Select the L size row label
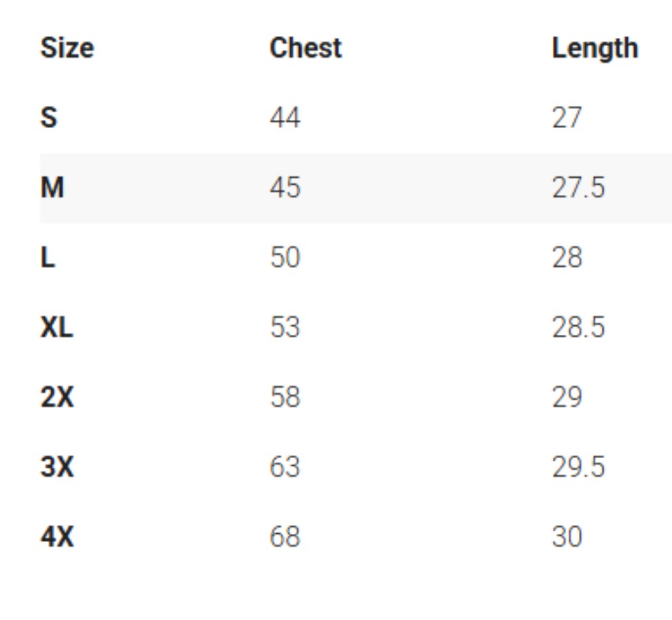Viewport: 672px width, 620px height. (48, 258)
